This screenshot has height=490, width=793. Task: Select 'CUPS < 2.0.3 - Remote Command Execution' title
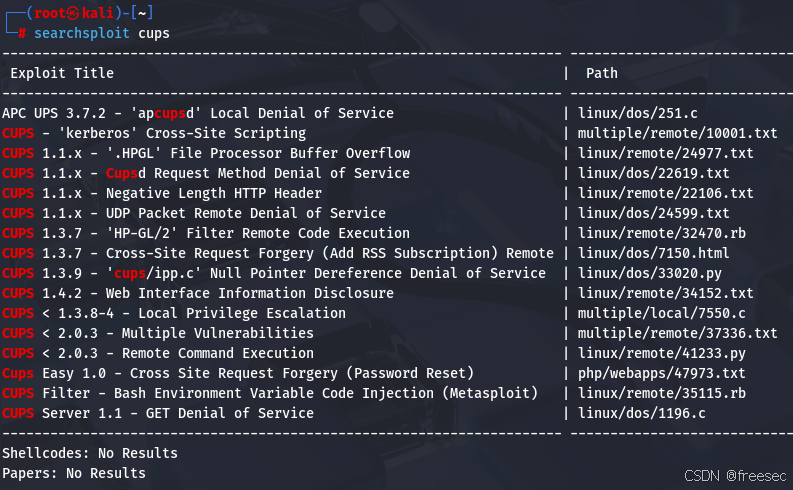158,353
